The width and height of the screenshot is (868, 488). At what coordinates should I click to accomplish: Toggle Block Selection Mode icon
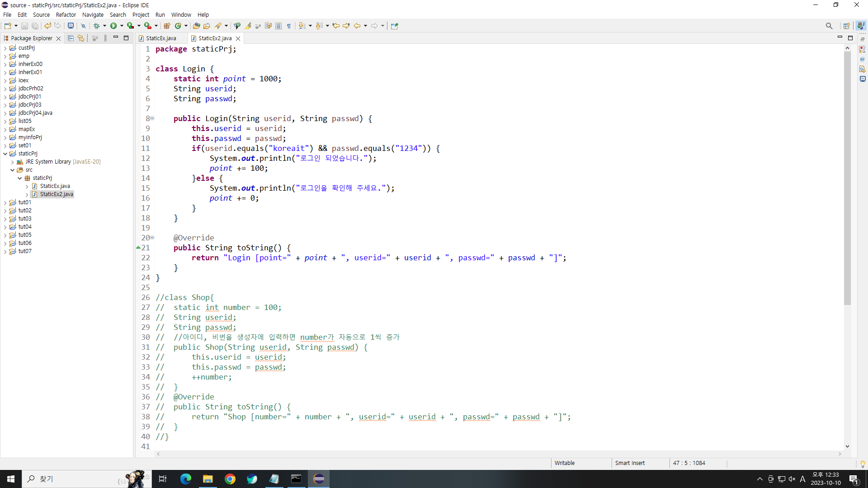coord(278,26)
